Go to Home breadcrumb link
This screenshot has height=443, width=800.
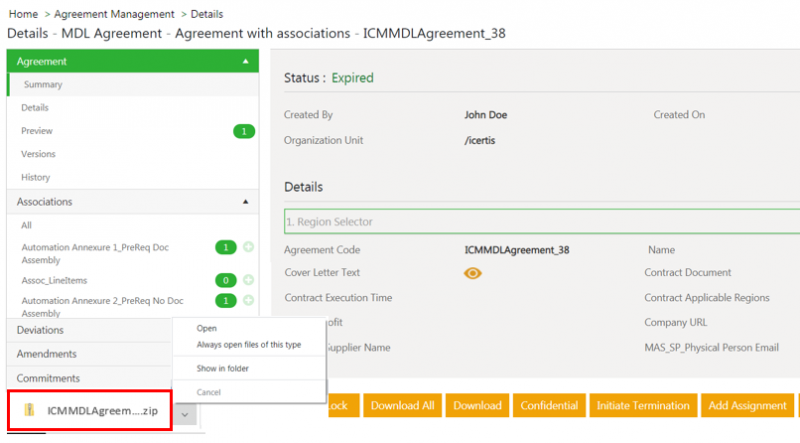coord(23,14)
